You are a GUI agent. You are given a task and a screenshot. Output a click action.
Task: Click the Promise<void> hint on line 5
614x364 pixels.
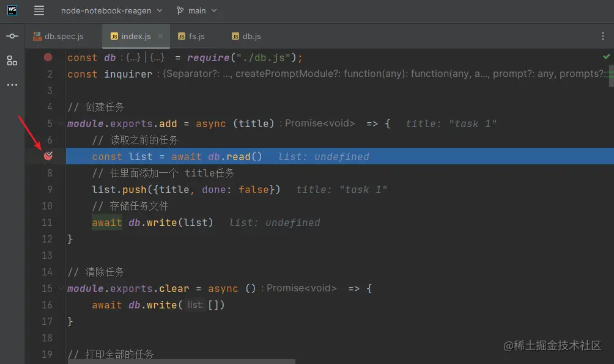[320, 123]
